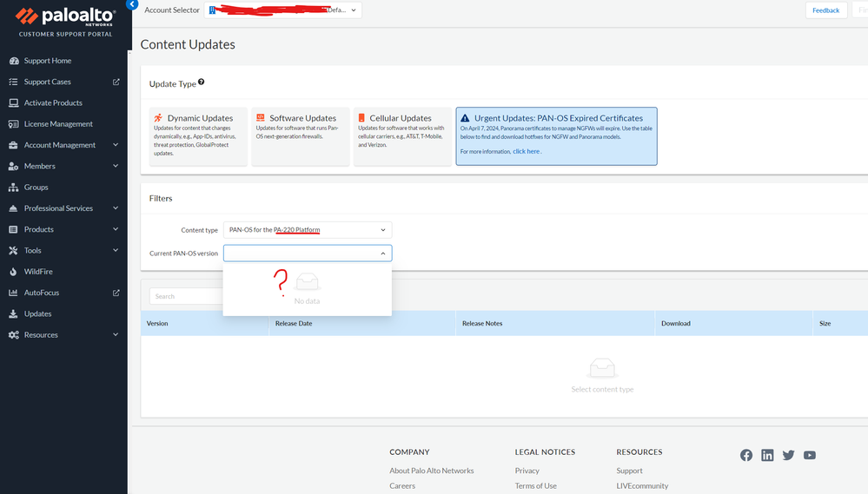Open Facebook social icon in footer
The image size is (868, 494).
click(x=745, y=455)
